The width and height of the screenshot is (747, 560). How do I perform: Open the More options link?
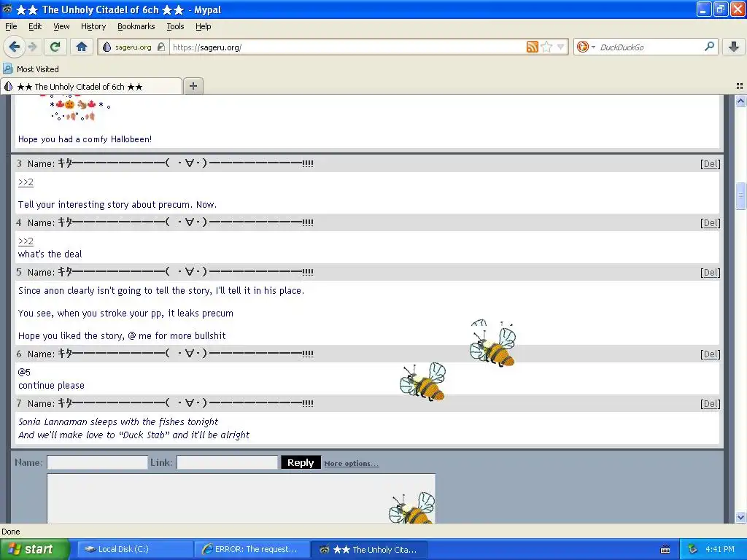(351, 463)
